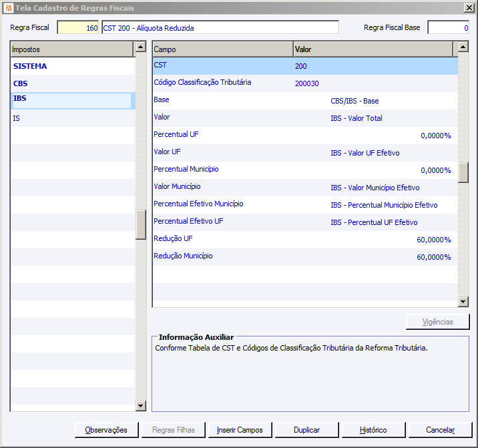Screen dimensions: 478x448
Task: Click the CST 200 - Alíquota Reduzida description field
Action: pos(220,28)
